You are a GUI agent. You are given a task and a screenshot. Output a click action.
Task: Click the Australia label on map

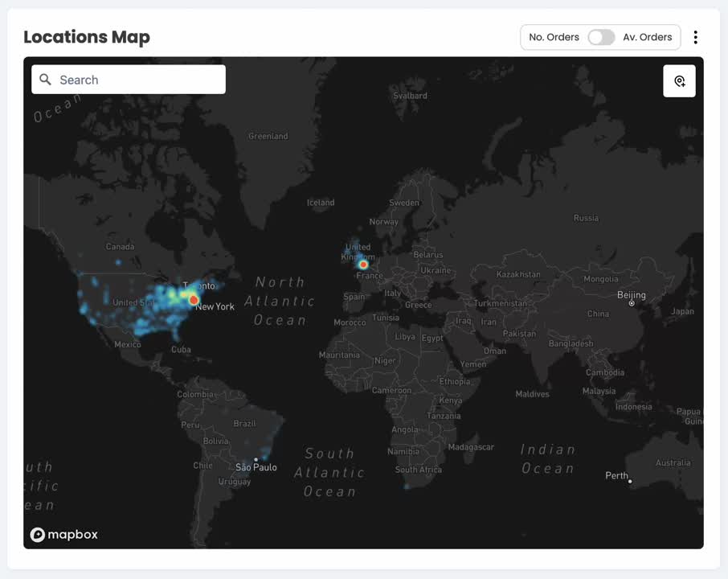(x=673, y=462)
